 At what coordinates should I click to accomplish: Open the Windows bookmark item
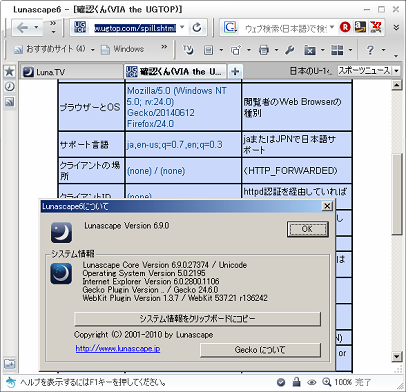pos(122,49)
